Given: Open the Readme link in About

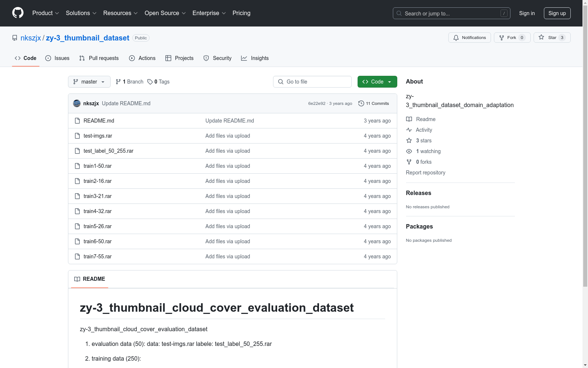Looking at the screenshot, I should [x=421, y=119].
